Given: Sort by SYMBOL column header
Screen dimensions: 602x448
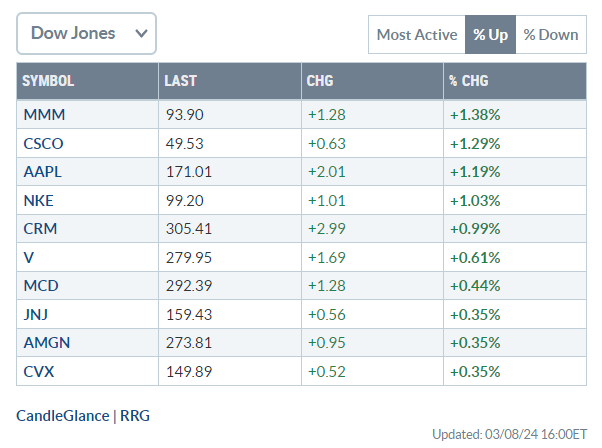Looking at the screenshot, I should [48, 81].
